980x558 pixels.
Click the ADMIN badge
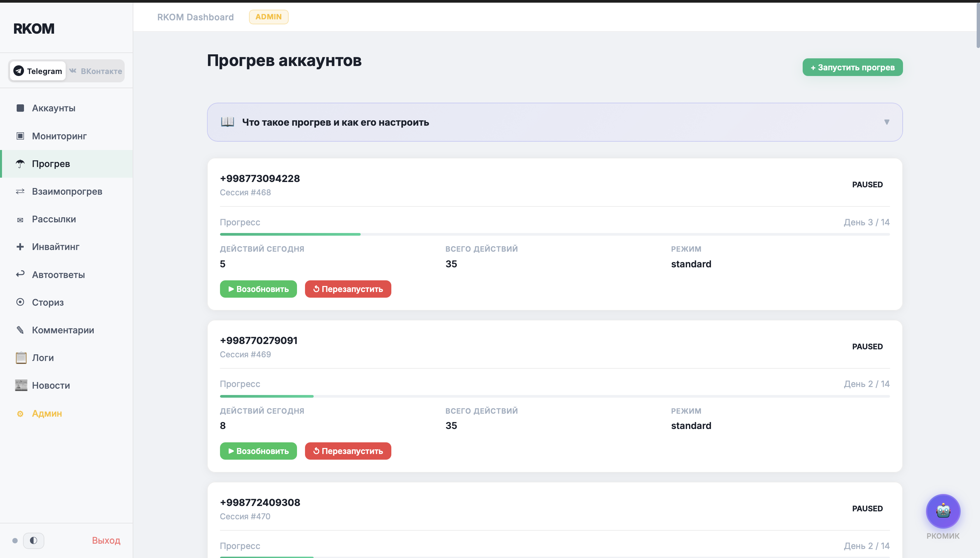coord(269,17)
